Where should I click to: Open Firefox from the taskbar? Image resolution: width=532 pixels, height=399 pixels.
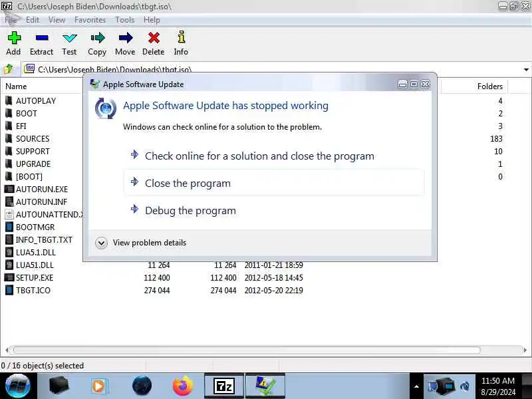point(182,386)
